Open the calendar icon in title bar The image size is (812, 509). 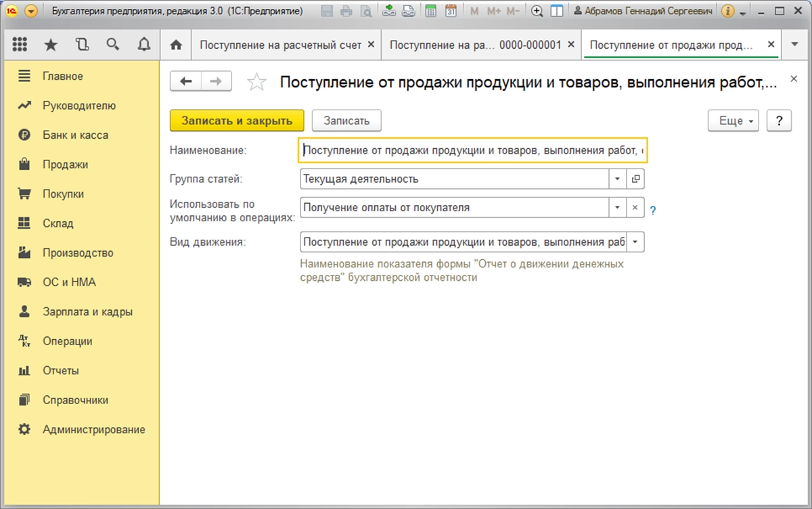click(x=451, y=11)
